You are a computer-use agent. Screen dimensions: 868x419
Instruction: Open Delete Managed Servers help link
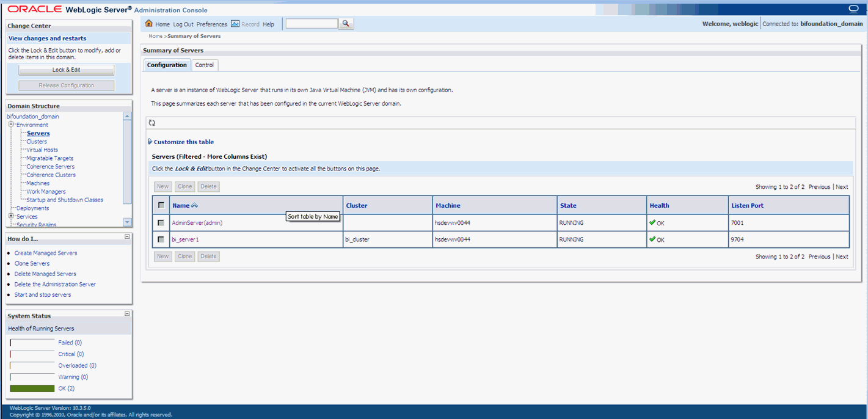(x=45, y=274)
